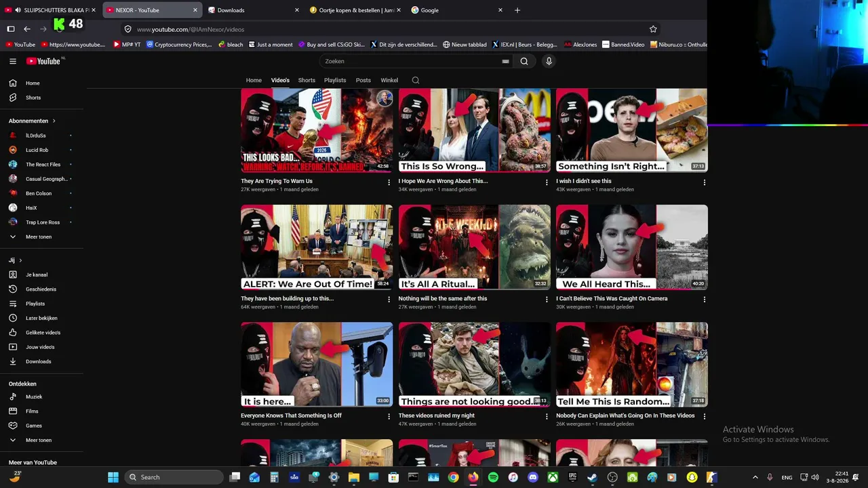Open more options for 'These videos ruined my night'
The width and height of the screenshot is (868, 488).
pyautogui.click(x=547, y=416)
